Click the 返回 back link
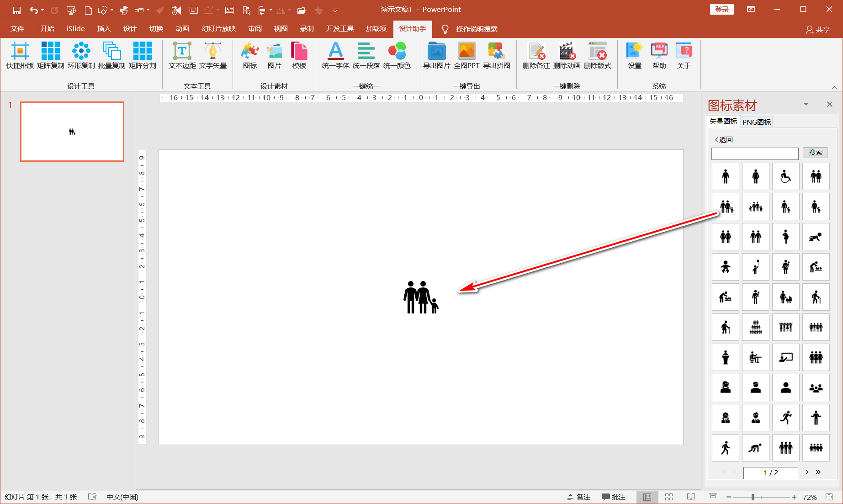843x504 pixels. point(724,140)
